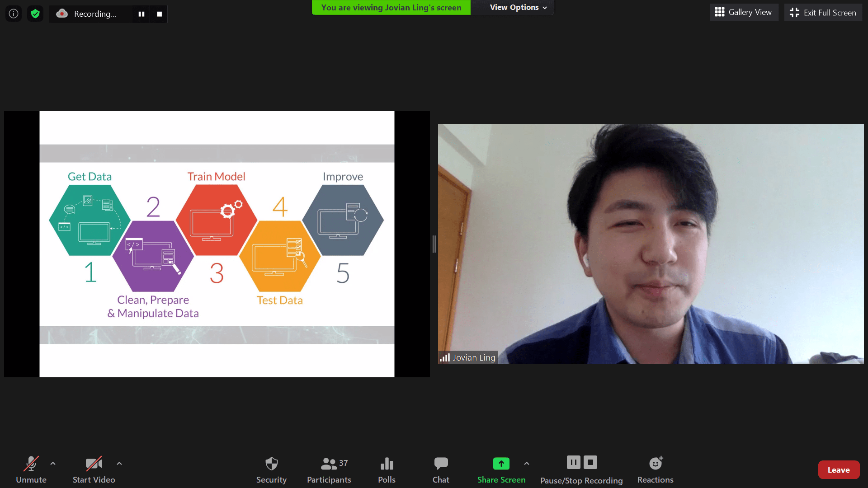Click the meeting info icon
The height and width of the screenshot is (488, 868).
[14, 14]
